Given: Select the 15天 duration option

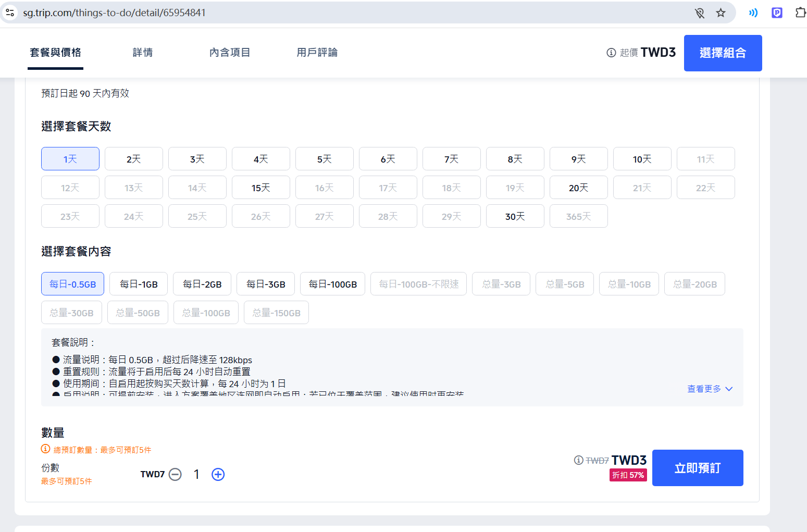Looking at the screenshot, I should pos(261,187).
